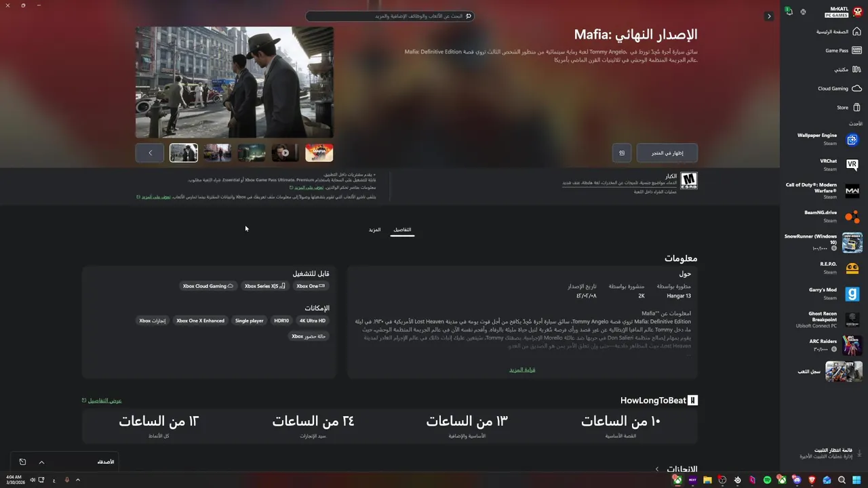
Task: Open SnowRunner (Windows 10) entry
Action: pos(823,243)
